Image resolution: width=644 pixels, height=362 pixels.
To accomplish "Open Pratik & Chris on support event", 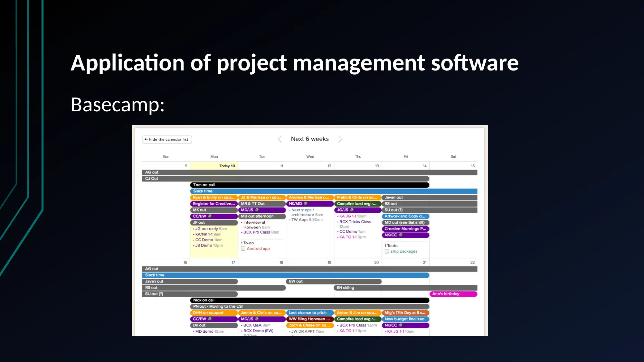I will 358,197.
